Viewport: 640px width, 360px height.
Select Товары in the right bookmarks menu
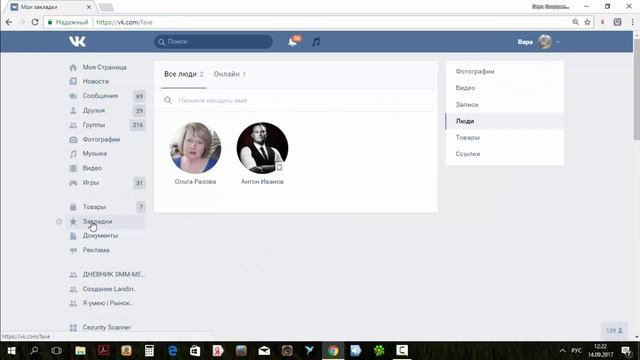coord(504,138)
